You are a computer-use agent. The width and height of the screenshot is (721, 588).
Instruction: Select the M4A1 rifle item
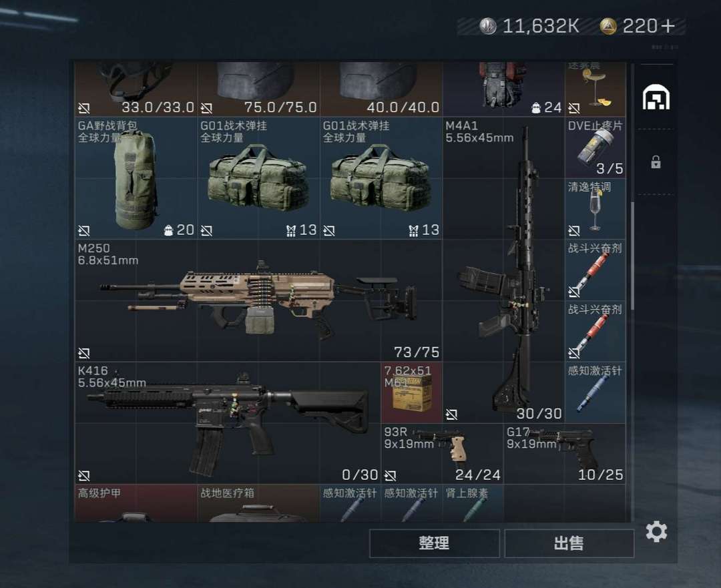[503, 270]
